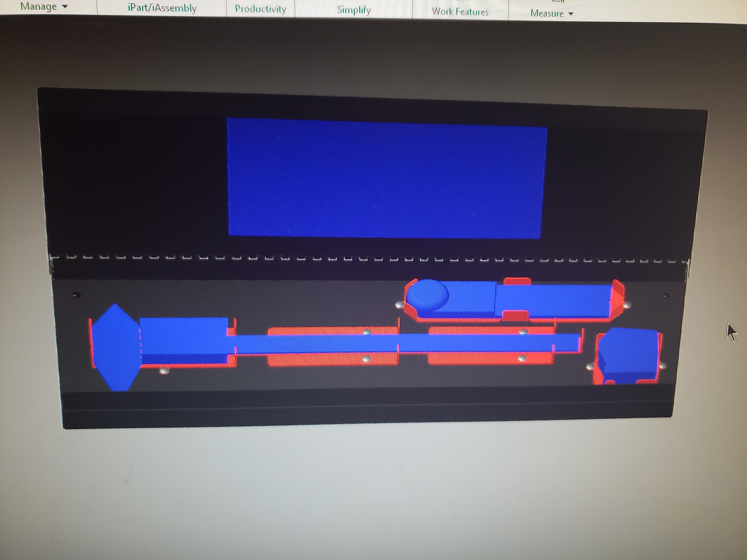Click the silver ball below the hexagonal part
The width and height of the screenshot is (747, 560).
(165, 371)
